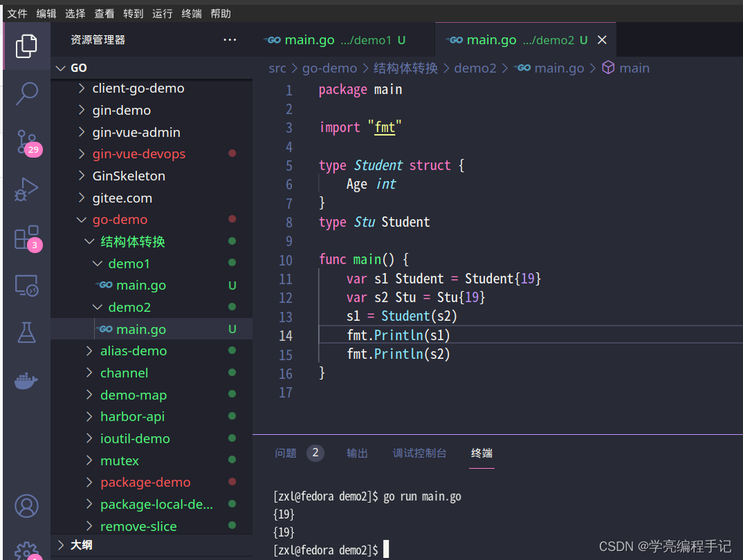This screenshot has height=560, width=743.
Task: Expand the package-demo folder
Action: (151, 483)
